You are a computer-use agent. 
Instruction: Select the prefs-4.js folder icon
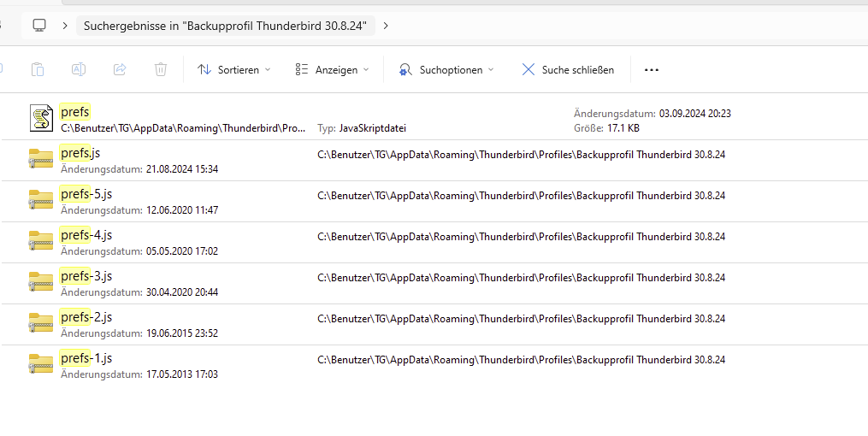point(41,241)
